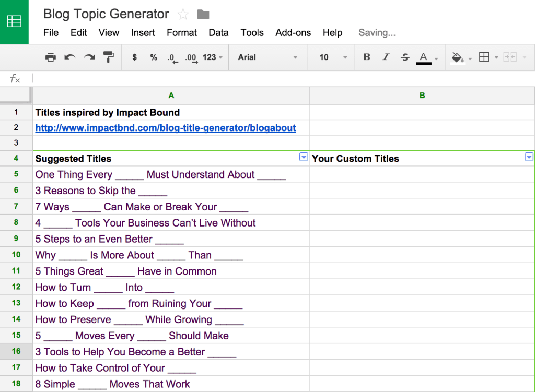Increase decimal places

click(x=191, y=58)
